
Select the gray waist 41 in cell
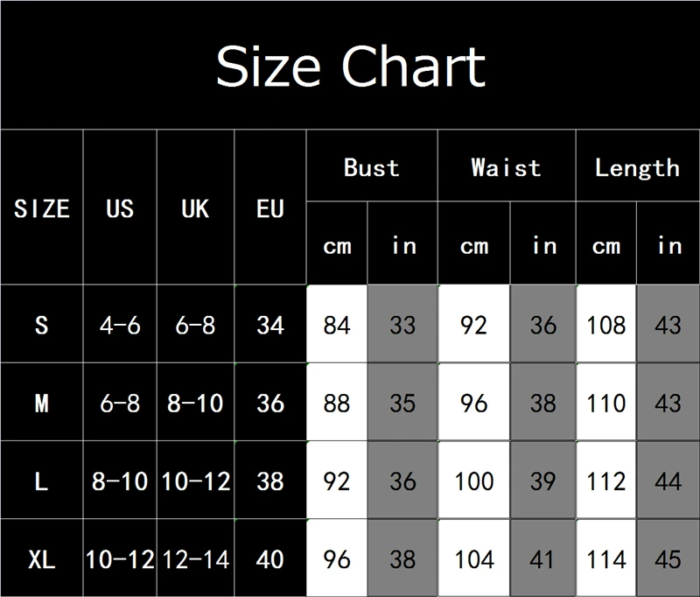542,558
